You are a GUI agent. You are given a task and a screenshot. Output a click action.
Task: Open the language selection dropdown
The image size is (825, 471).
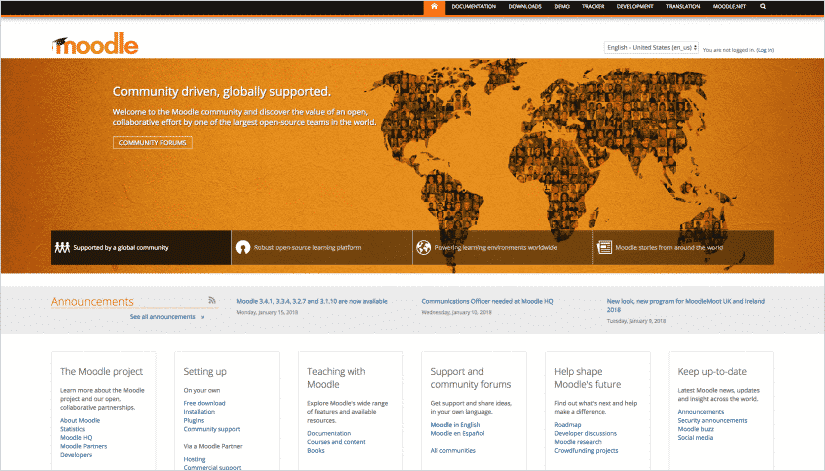pyautogui.click(x=651, y=47)
